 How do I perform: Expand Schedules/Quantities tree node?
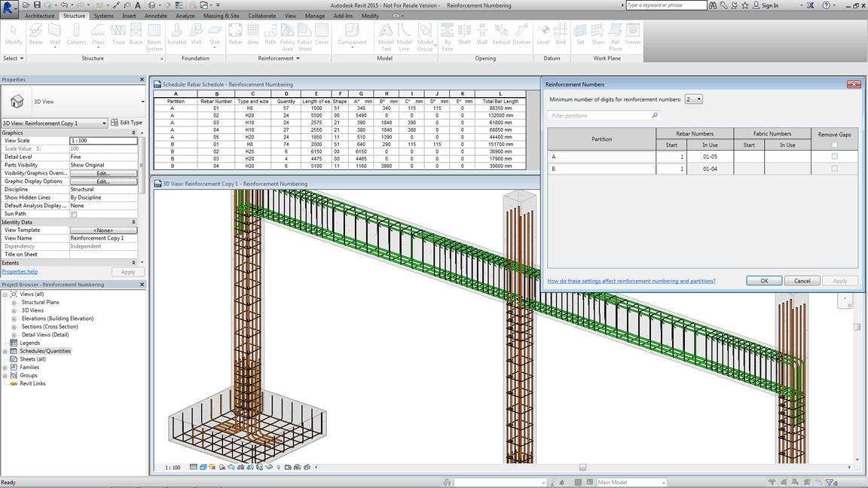click(x=5, y=352)
